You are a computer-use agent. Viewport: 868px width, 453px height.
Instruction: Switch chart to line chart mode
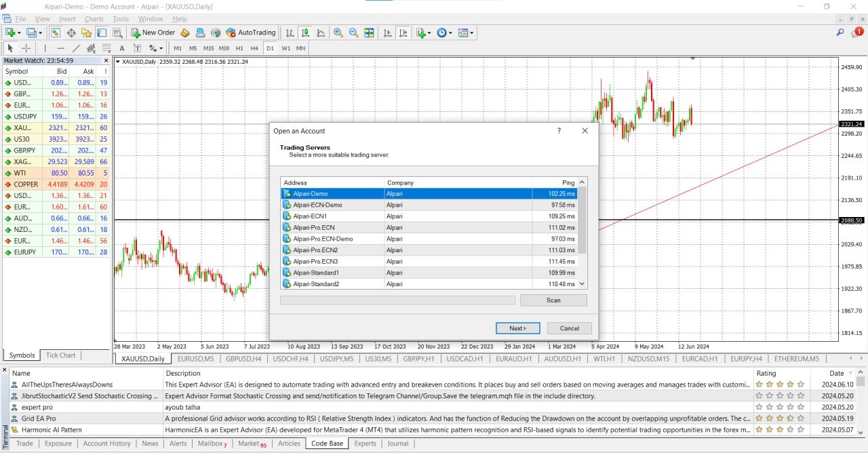[x=320, y=33]
